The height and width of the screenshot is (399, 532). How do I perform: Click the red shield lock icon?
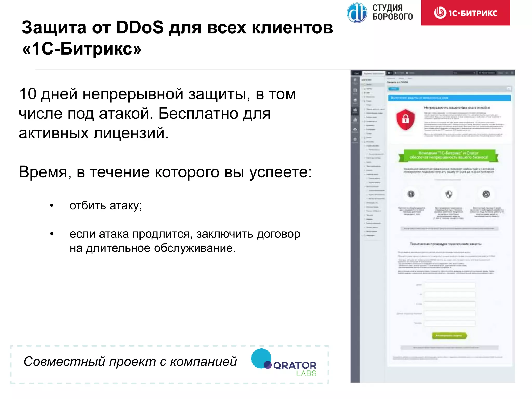pos(405,120)
